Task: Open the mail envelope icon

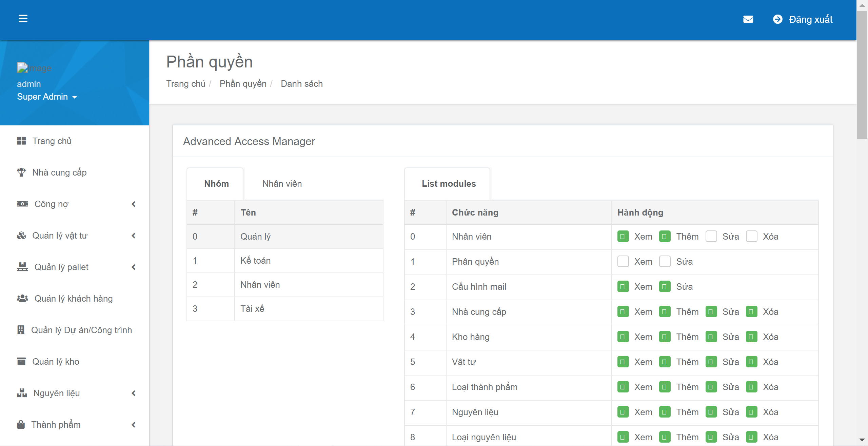Action: tap(748, 19)
